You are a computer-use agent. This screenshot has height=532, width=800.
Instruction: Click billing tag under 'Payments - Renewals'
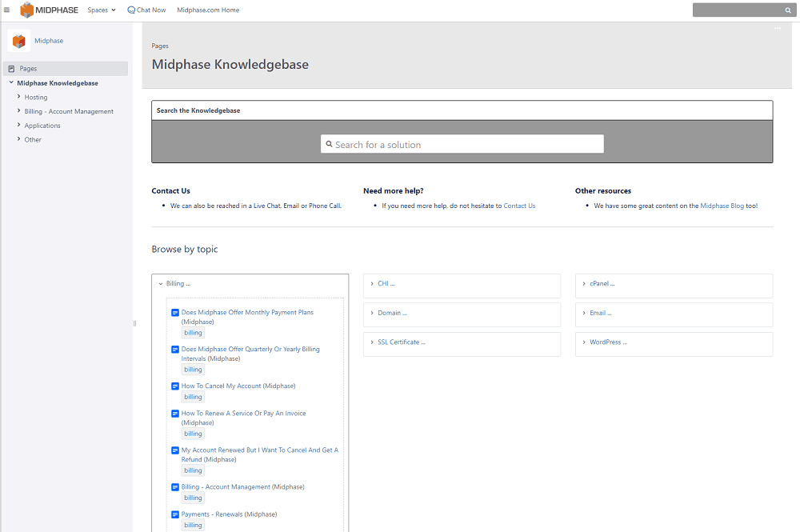193,526
